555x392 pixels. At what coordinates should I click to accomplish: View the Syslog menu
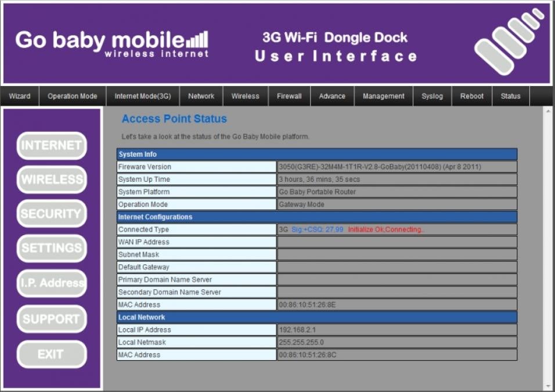432,96
